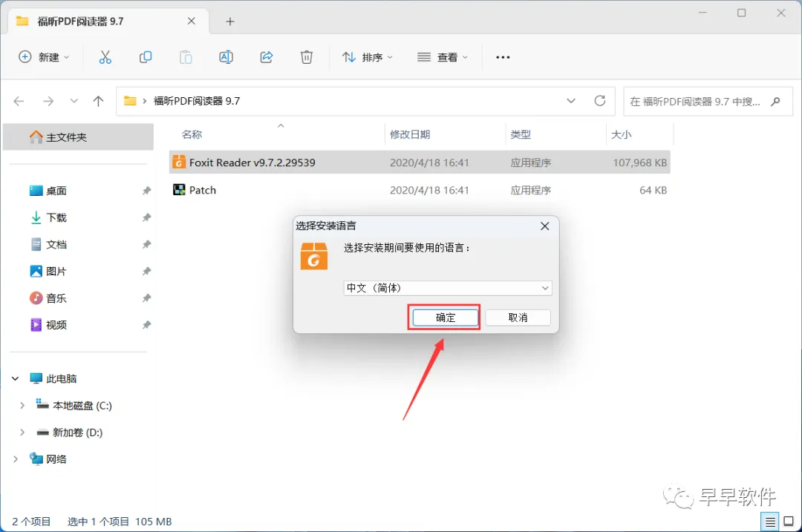
Task: Click the pin icon beside 文档
Action: (x=147, y=244)
